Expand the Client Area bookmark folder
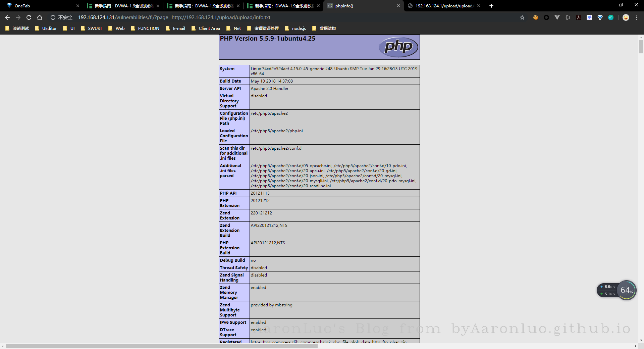 pos(206,29)
